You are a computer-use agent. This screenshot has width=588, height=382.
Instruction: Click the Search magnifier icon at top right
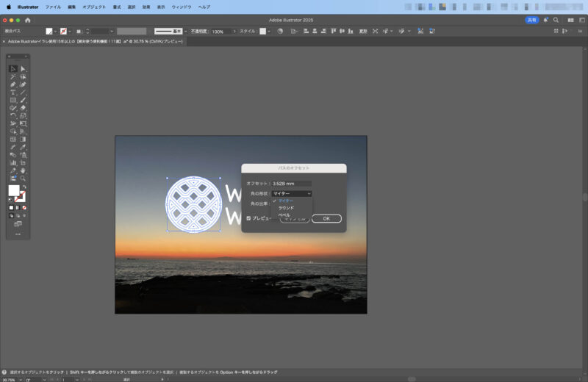coord(556,20)
